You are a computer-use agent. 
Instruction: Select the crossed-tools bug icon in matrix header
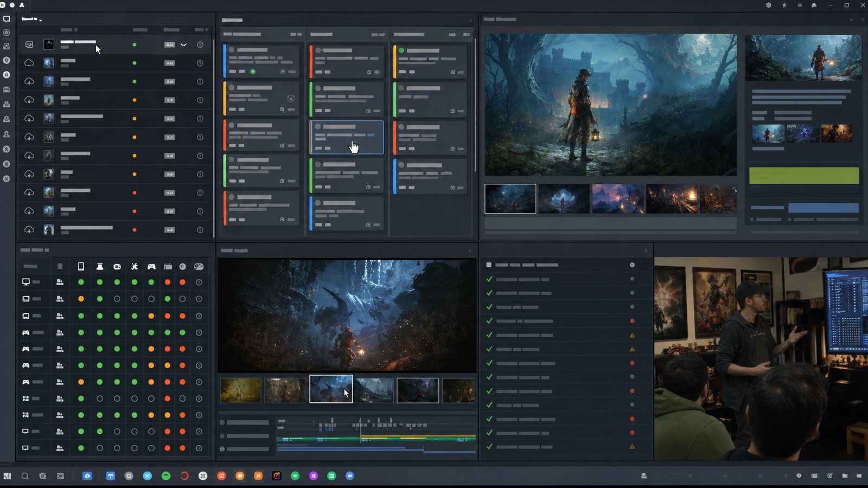click(135, 266)
